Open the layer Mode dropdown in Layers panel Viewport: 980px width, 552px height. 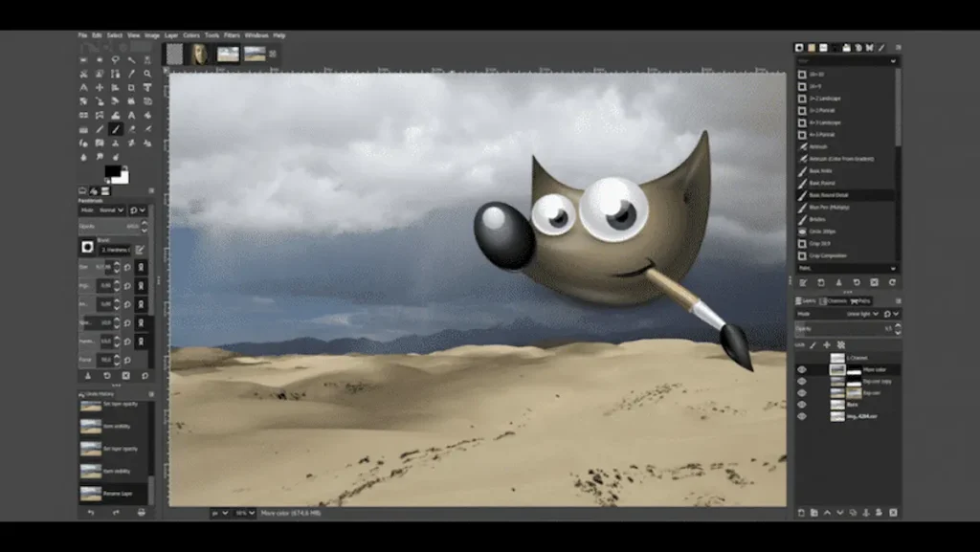coord(855,313)
